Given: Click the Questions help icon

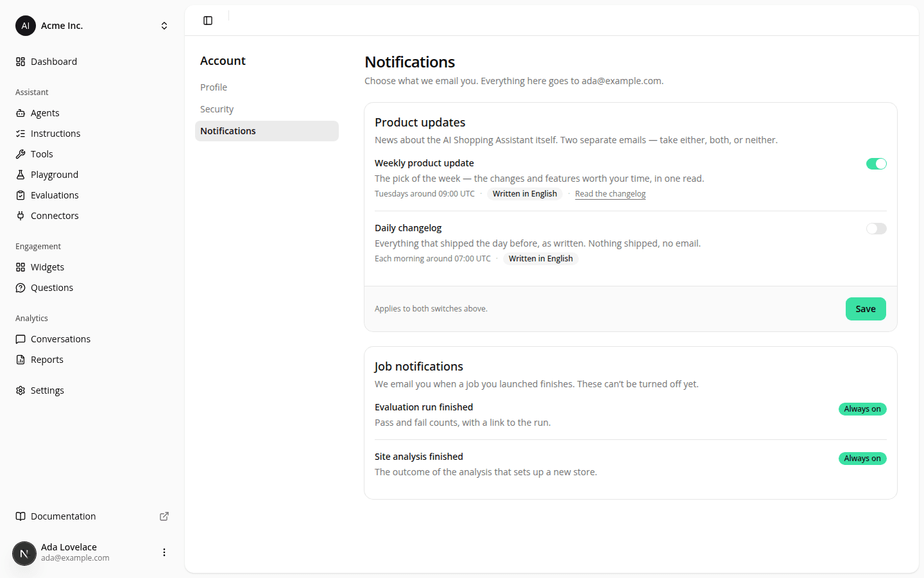Looking at the screenshot, I should 21,288.
